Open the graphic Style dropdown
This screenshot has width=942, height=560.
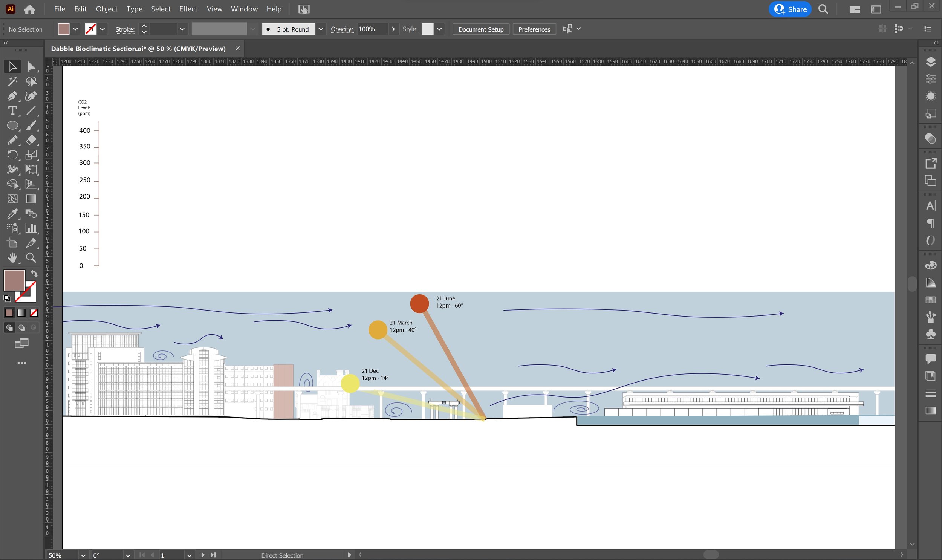[x=439, y=29]
